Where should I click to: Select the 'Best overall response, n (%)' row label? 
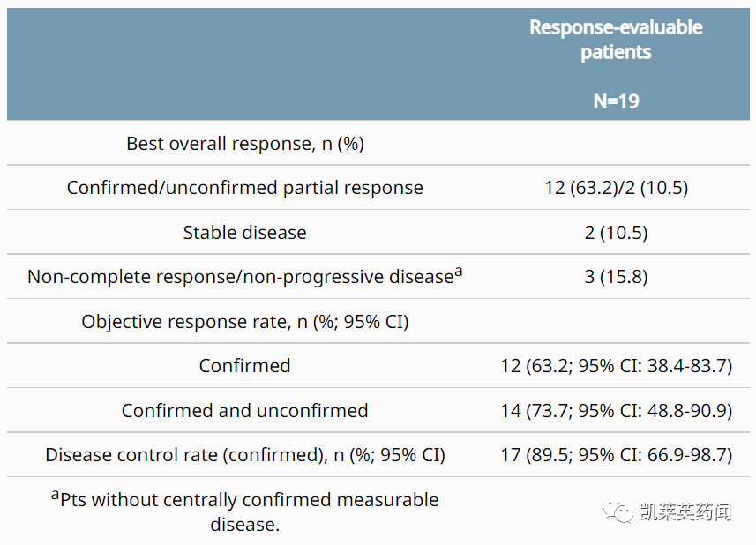click(x=245, y=144)
